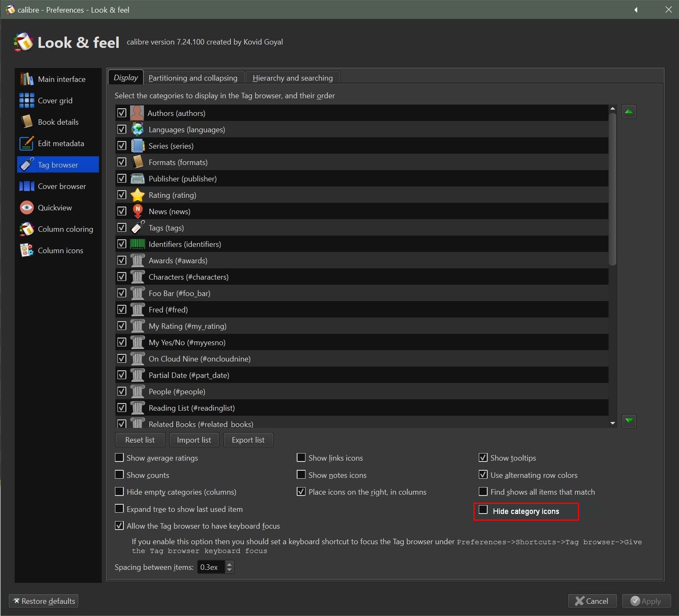The height and width of the screenshot is (616, 679).
Task: Go to Edit metadata section
Action: [60, 144]
